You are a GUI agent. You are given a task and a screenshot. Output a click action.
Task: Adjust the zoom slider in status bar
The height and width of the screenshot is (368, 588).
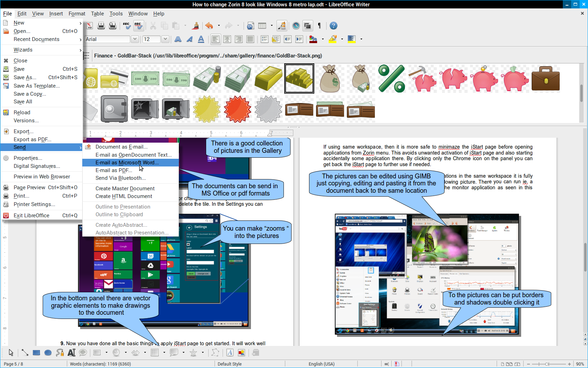coord(547,364)
